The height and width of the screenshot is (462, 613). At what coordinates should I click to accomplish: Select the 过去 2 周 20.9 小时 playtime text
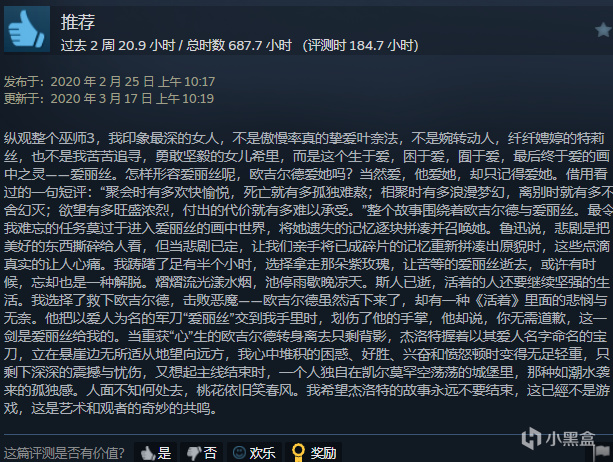(x=118, y=45)
